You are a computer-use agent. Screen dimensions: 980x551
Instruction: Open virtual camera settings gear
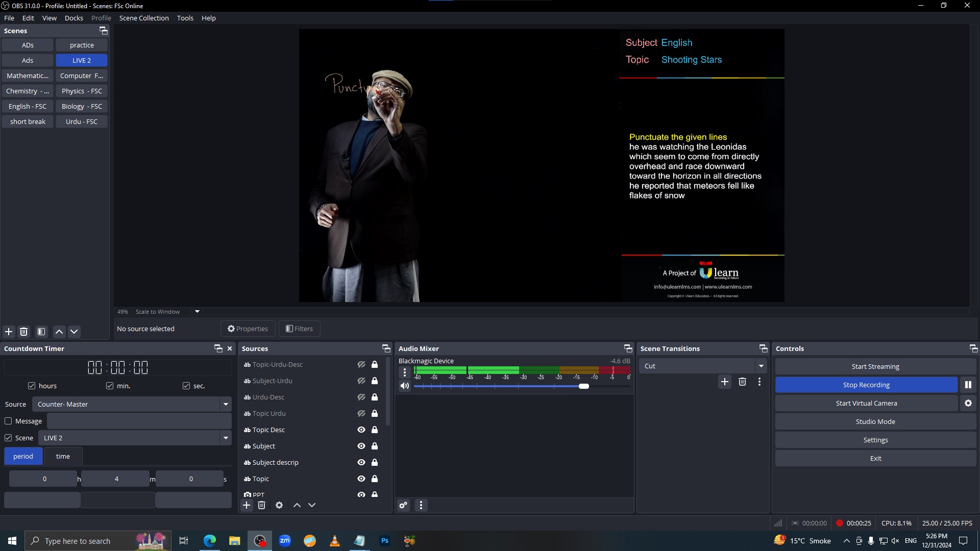tap(968, 403)
